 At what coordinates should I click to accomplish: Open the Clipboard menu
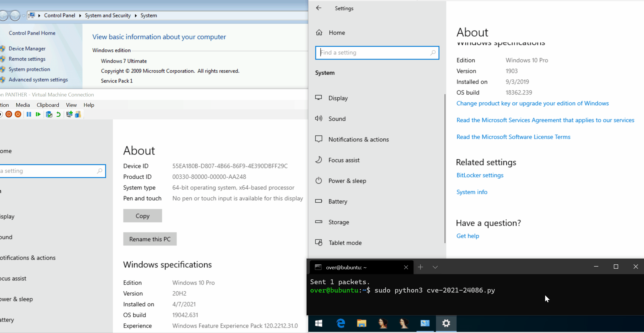pos(48,105)
